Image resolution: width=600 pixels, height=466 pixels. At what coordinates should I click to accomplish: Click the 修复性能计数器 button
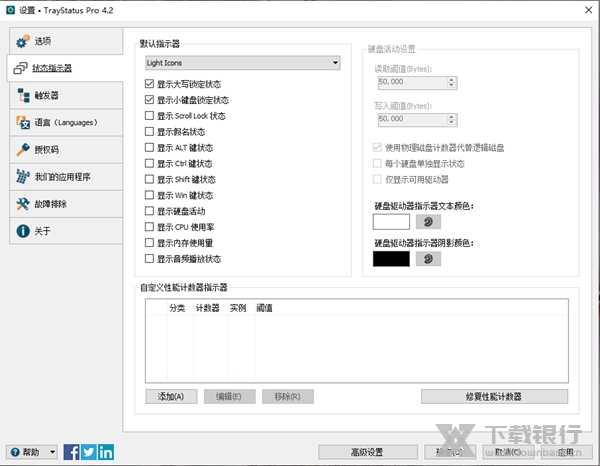(494, 397)
